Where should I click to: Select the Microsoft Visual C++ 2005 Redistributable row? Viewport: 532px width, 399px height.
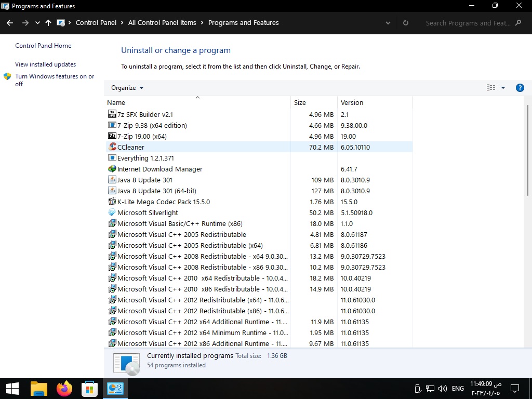258,234
